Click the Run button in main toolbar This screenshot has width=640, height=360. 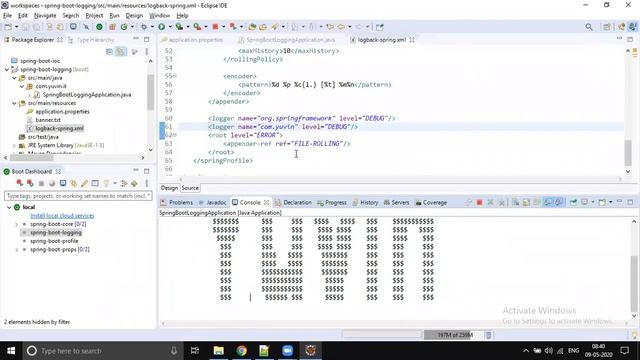162,27
